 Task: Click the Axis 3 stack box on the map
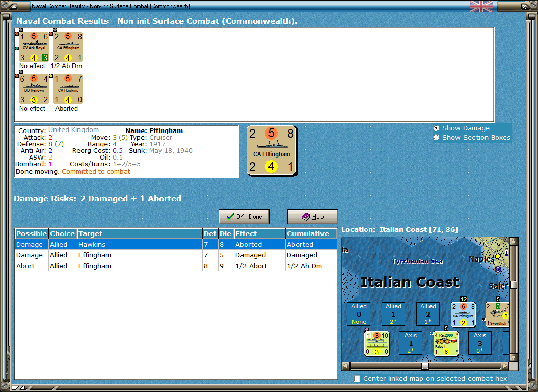pos(479,343)
